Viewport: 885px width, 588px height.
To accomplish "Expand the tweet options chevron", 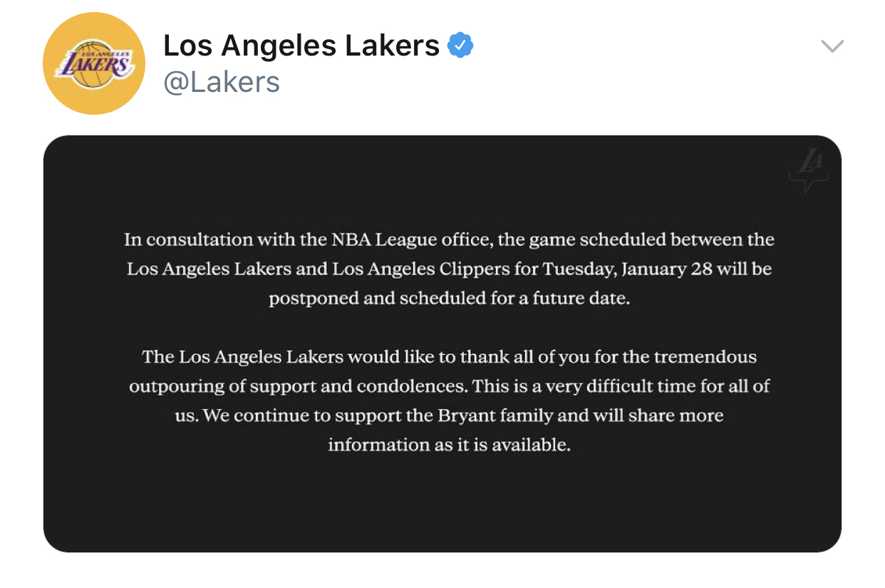I will coord(832,47).
